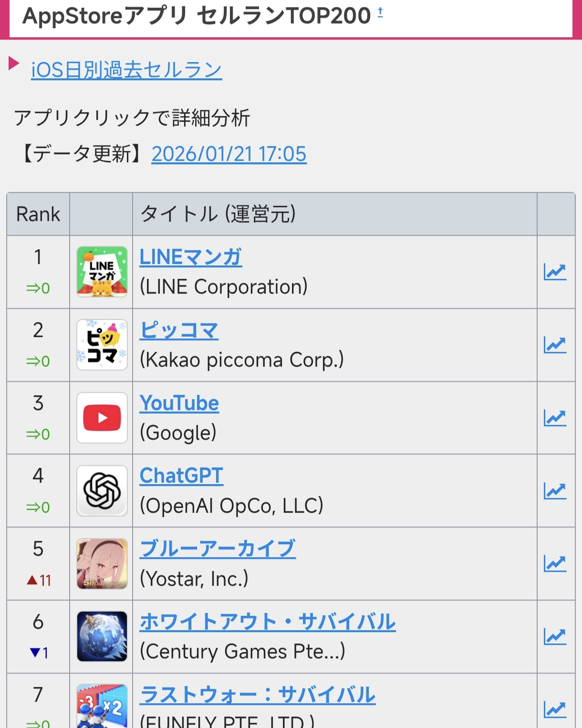View the trend chart icon for YouTube

pos(555,418)
